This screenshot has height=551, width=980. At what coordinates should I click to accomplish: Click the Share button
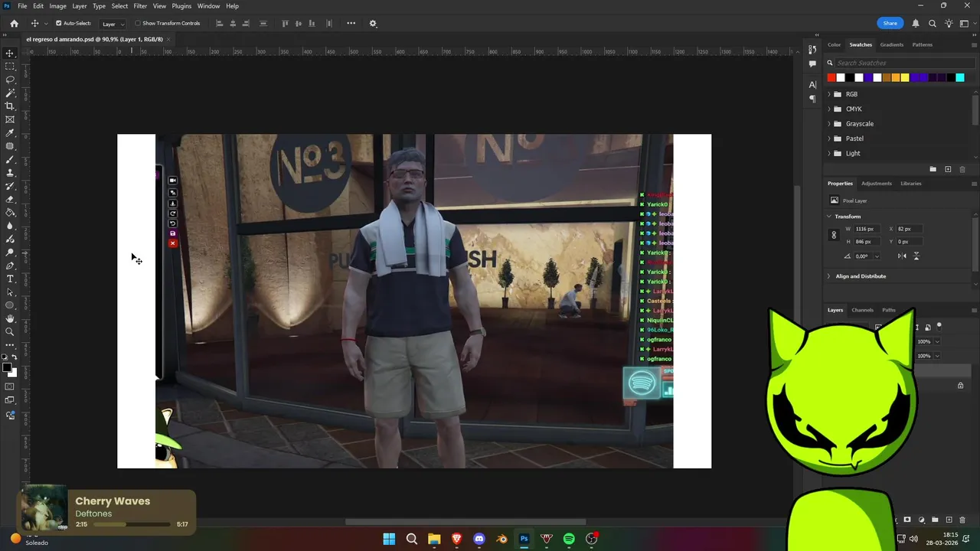890,23
